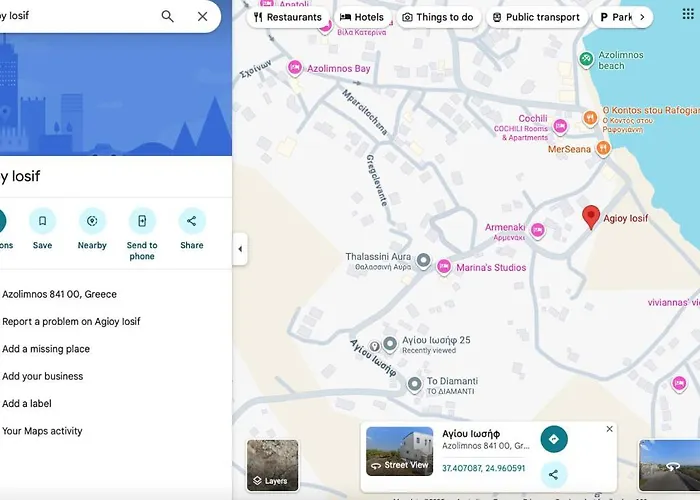Click the search magnifier icon

167,16
